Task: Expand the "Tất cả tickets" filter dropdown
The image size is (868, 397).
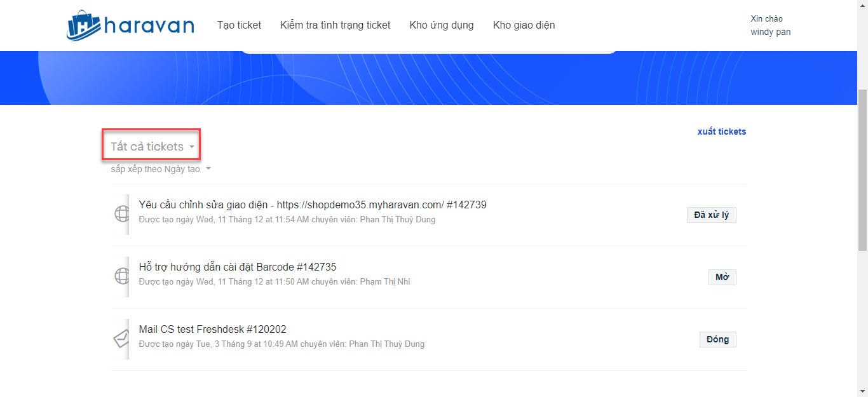Action: [x=153, y=147]
